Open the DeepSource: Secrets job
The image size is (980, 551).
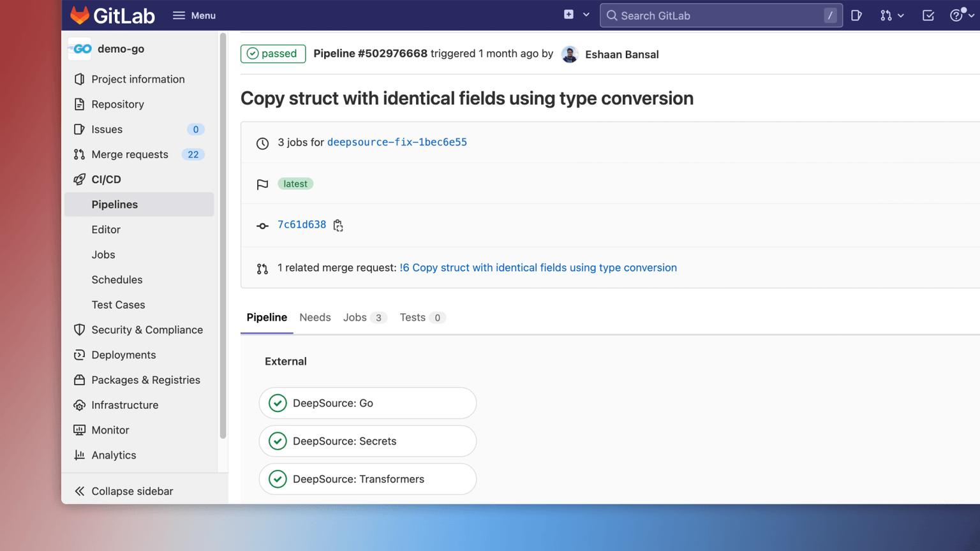click(x=367, y=441)
